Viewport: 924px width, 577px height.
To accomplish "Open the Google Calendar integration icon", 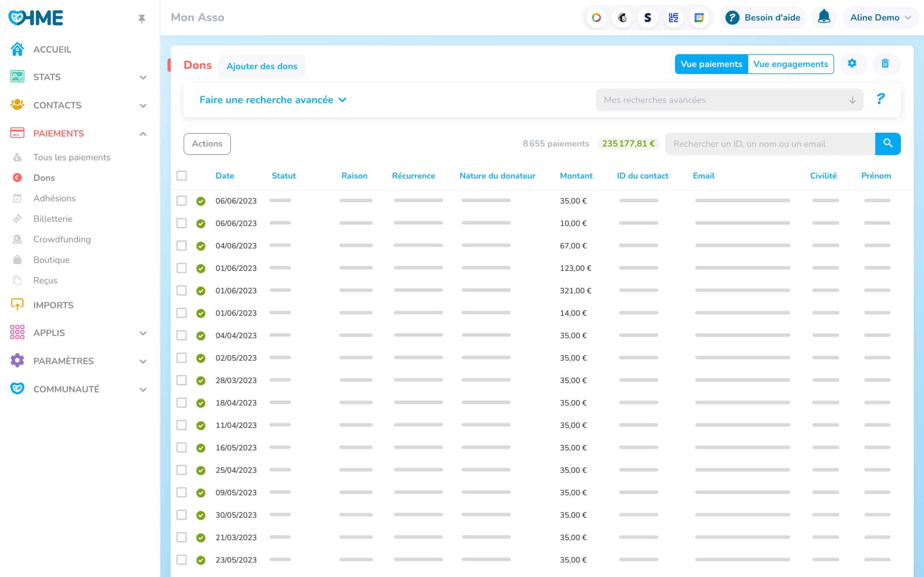I will [x=699, y=18].
